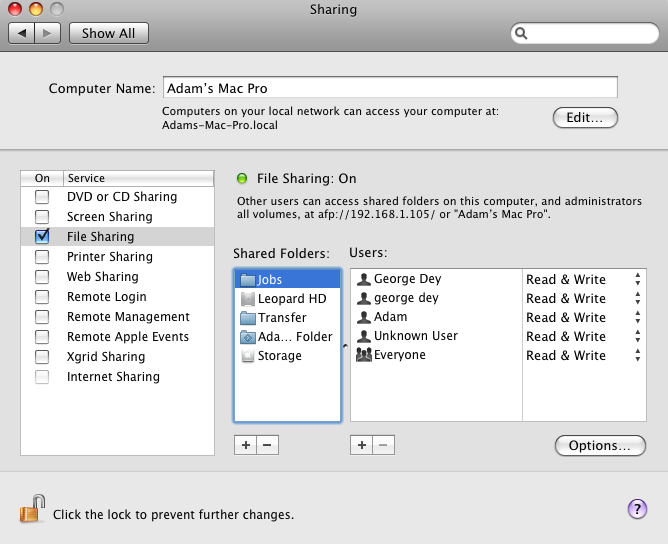
Task: Open help with the question mark button
Action: coord(637,509)
